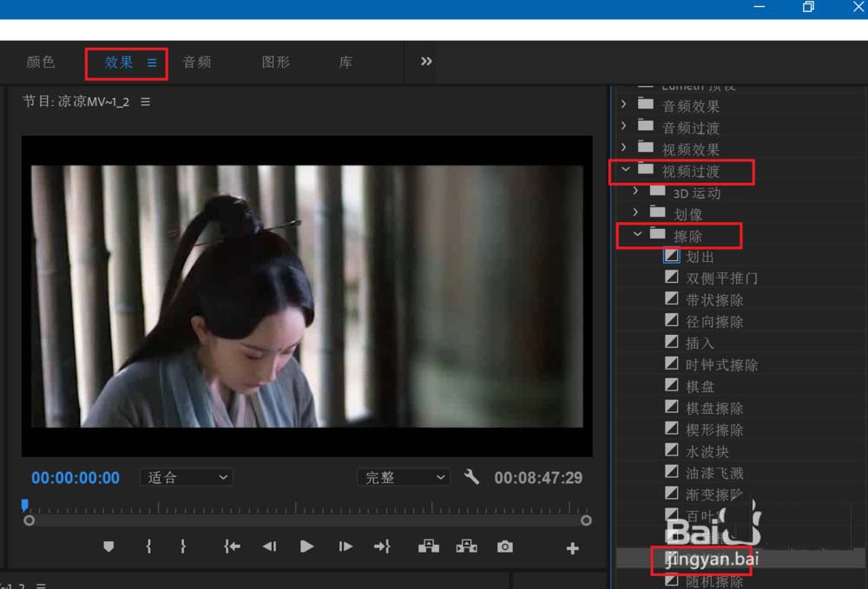Minimize the application window

[x=759, y=7]
